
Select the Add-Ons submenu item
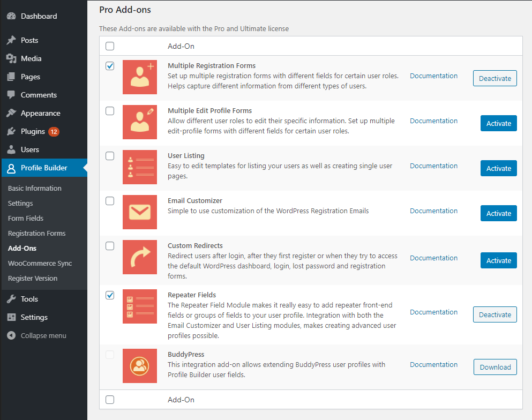(22, 249)
